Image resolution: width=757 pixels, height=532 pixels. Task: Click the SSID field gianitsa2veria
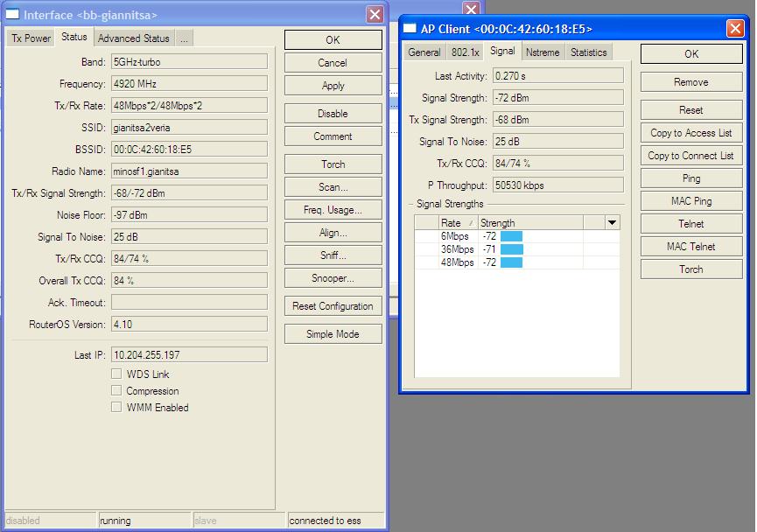point(189,128)
